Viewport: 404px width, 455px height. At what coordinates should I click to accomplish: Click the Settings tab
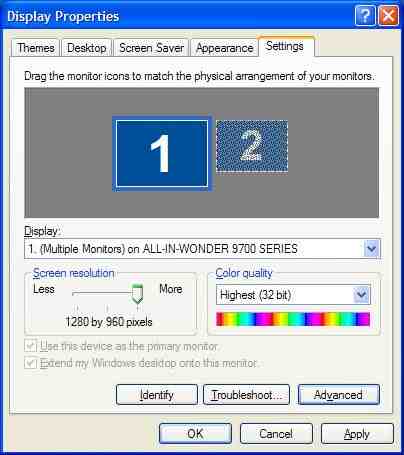285,46
